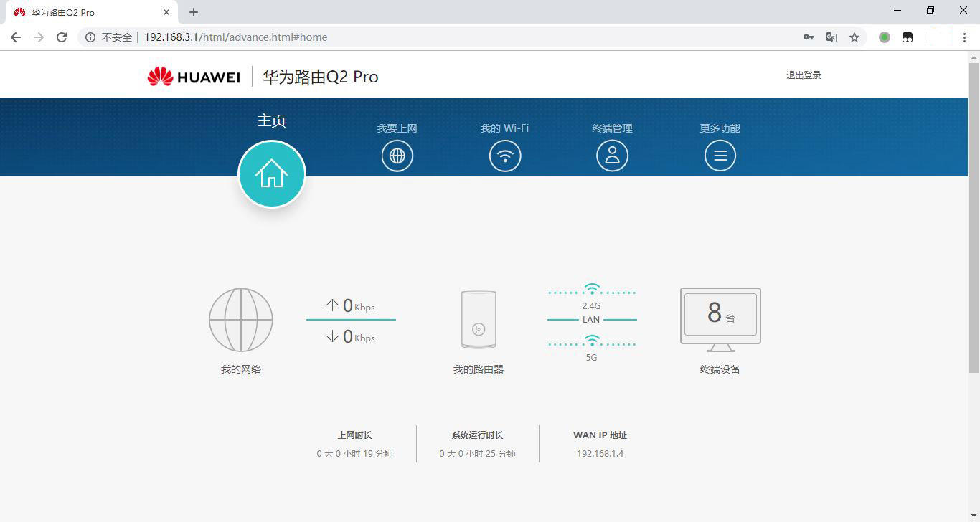Image resolution: width=980 pixels, height=522 pixels.
Task: Click the 5G Wi-Fi signal icon
Action: pos(592,341)
